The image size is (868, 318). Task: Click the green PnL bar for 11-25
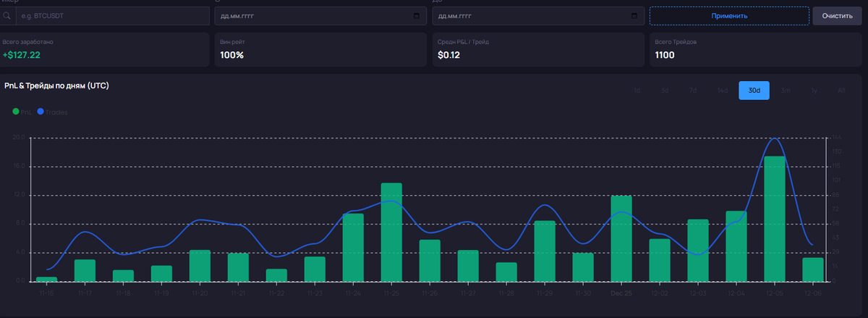[x=391, y=232]
